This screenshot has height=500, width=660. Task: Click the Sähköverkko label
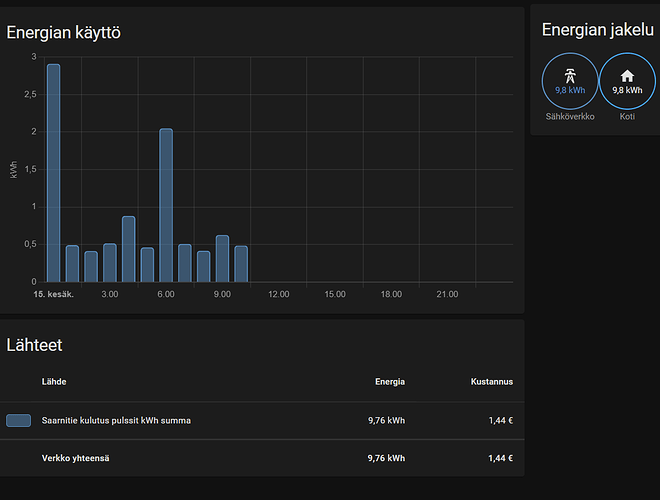pyautogui.click(x=570, y=117)
